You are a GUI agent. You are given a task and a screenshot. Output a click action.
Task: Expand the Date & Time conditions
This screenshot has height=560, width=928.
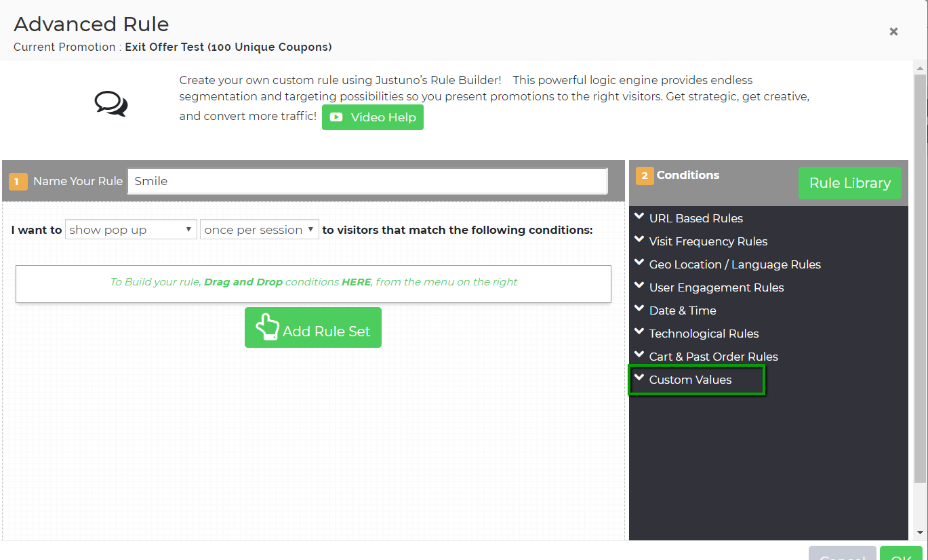coord(682,311)
